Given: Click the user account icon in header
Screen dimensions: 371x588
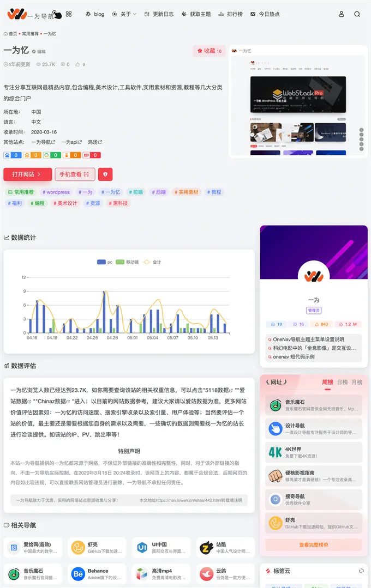Looking at the screenshot, I should click(342, 14).
